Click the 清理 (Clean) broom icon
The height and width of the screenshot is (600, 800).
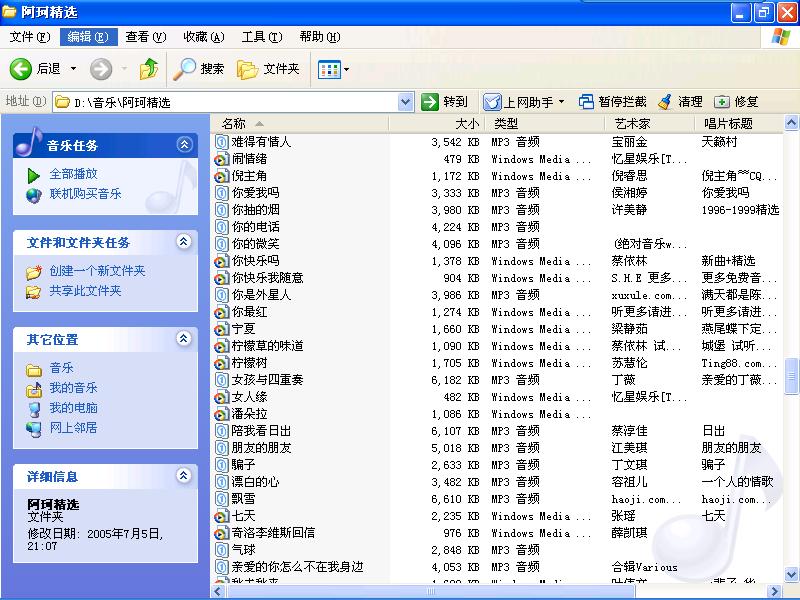665,102
